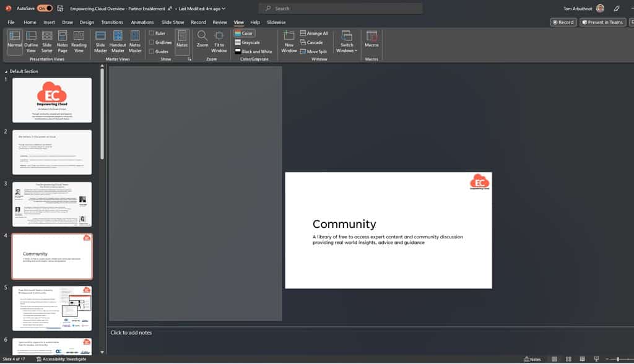This screenshot has width=634, height=364.
Task: Collapse the Default Section group
Action: pyautogui.click(x=6, y=71)
